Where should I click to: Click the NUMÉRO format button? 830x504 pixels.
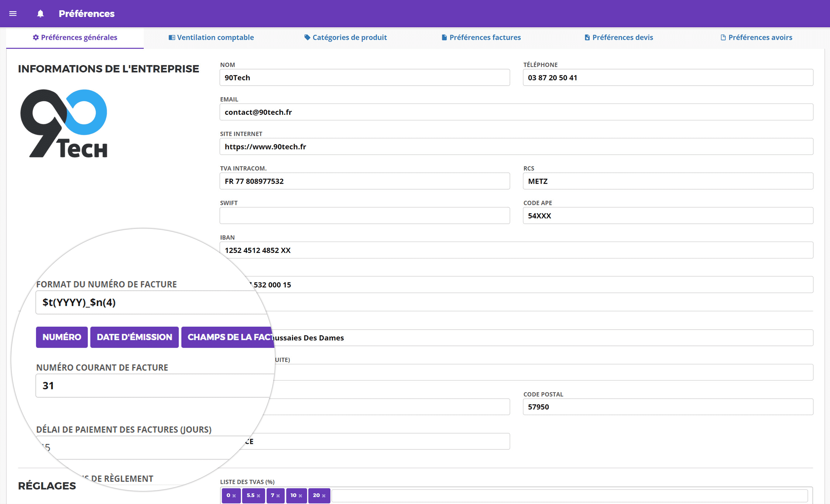tap(62, 336)
